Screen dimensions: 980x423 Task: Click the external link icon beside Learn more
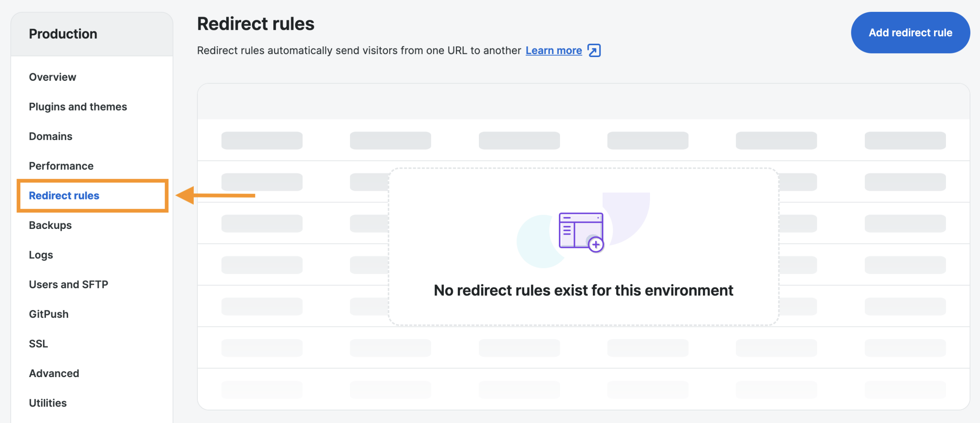click(x=594, y=51)
